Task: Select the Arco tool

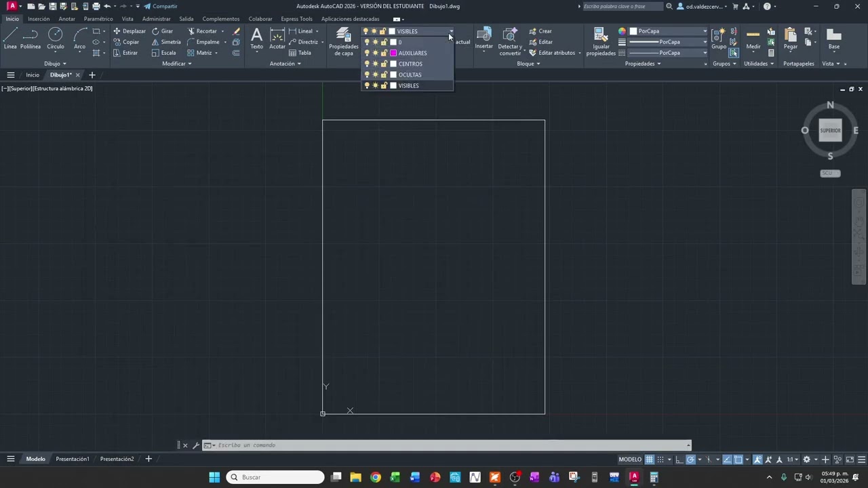Action: click(80, 39)
